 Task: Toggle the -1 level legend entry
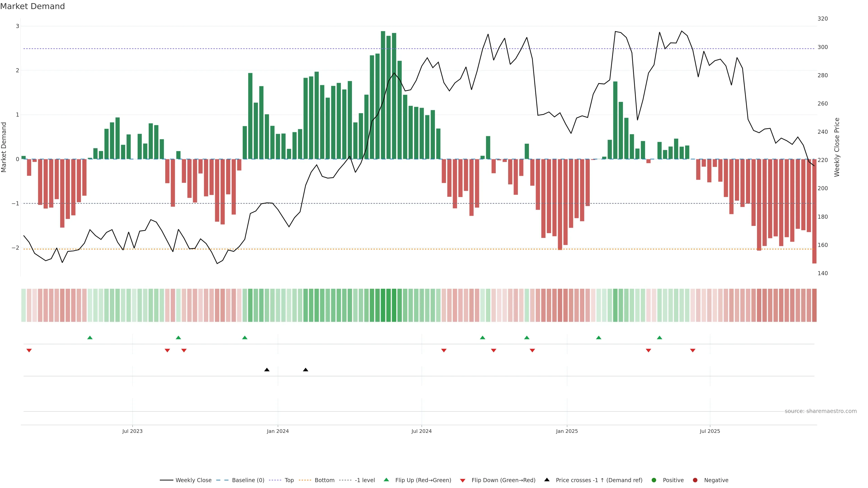coord(365,480)
